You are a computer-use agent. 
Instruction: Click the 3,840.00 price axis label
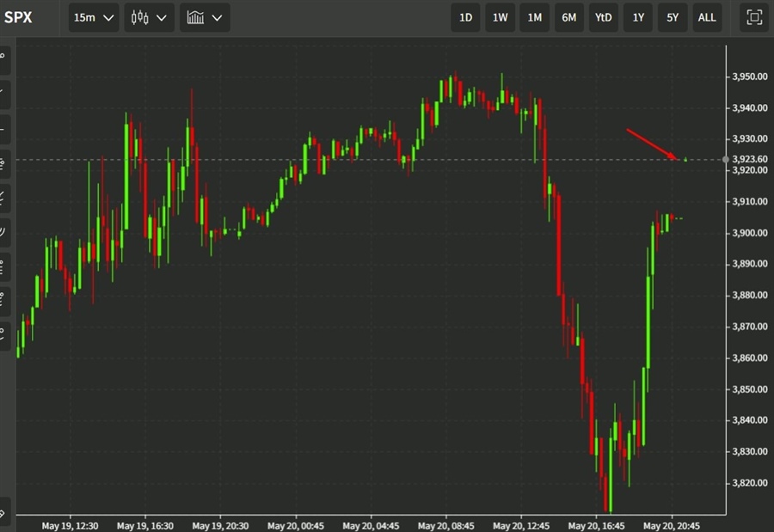coord(750,420)
